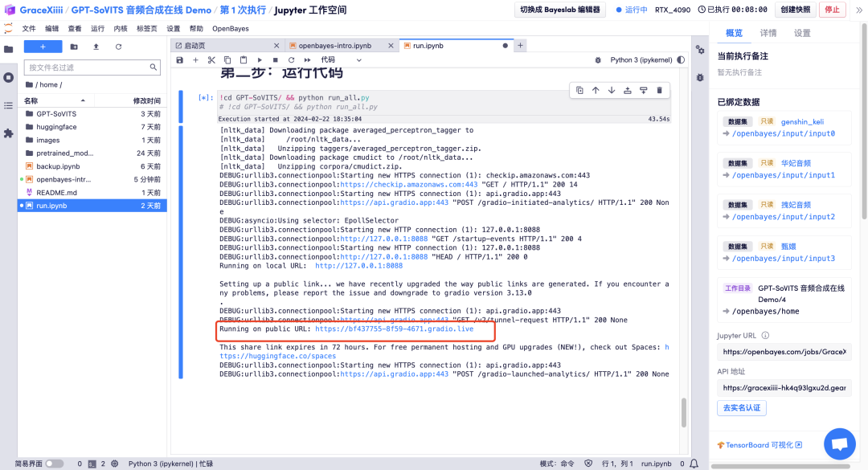Open the property inspector gears icon
Viewport: 868px width, 470px height.
700,50
